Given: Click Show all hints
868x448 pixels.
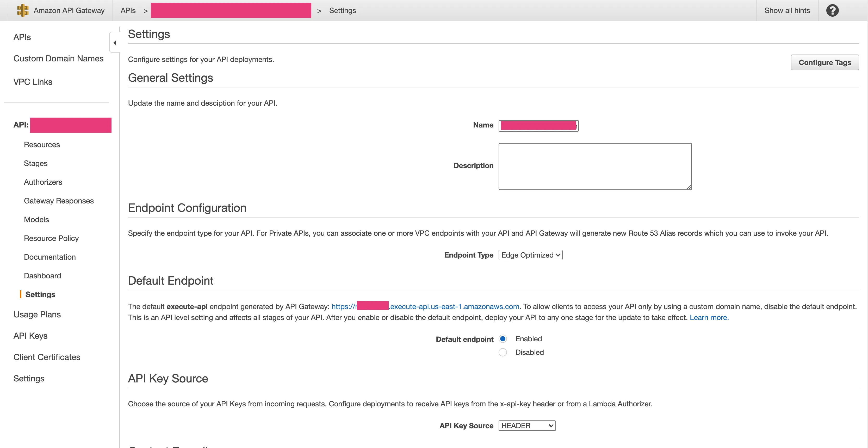Looking at the screenshot, I should (787, 10).
